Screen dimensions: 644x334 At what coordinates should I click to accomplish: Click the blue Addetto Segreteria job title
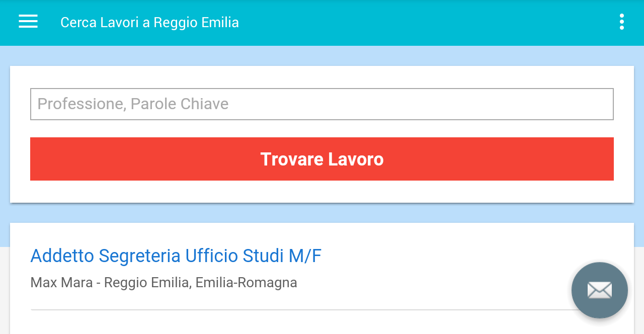176,256
